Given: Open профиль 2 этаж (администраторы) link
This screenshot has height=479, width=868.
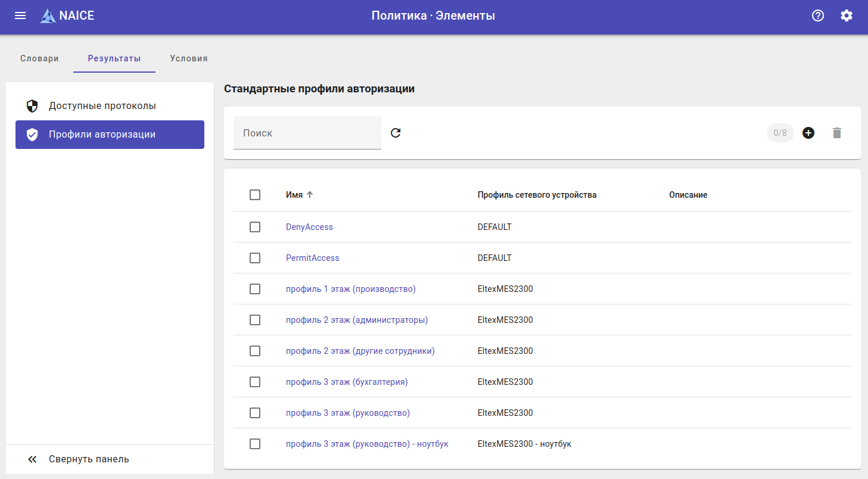Looking at the screenshot, I should (357, 320).
